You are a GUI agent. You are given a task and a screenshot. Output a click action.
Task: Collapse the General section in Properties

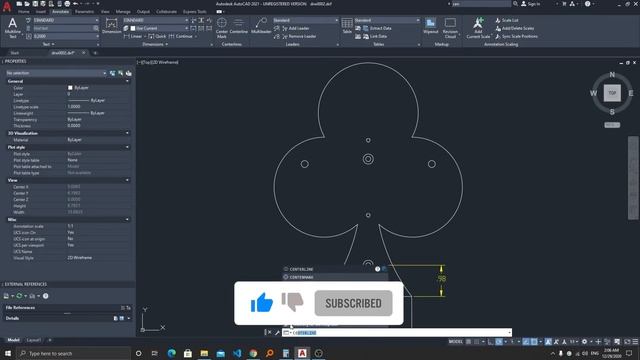click(x=127, y=81)
